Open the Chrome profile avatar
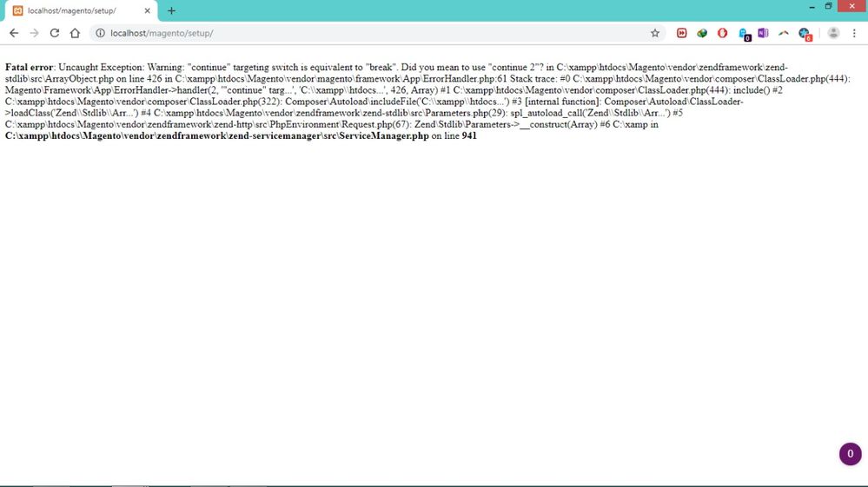 [833, 33]
